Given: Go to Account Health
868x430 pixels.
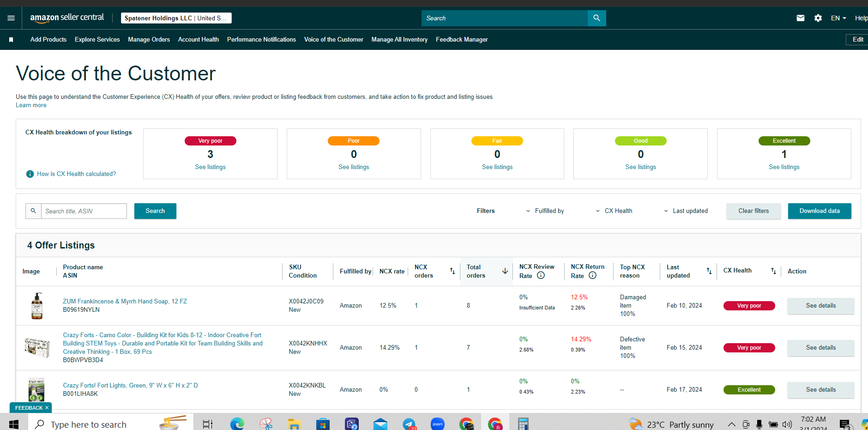Looking at the screenshot, I should point(199,40).
